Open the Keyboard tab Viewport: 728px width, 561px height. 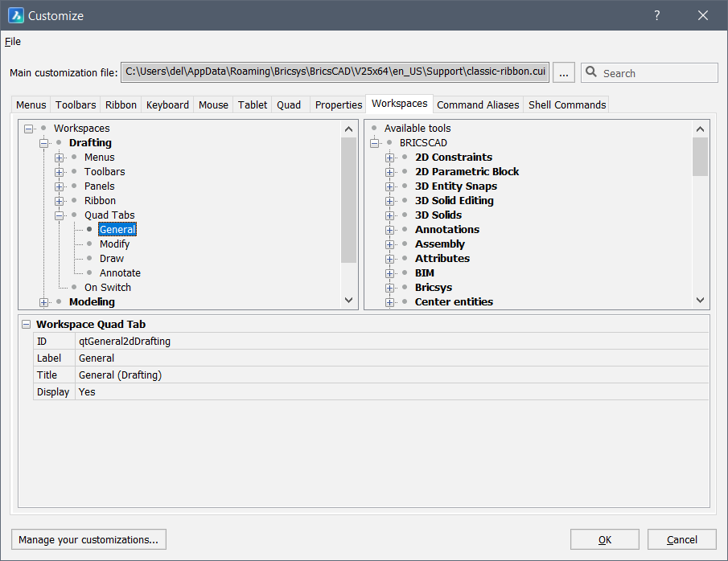(x=167, y=104)
